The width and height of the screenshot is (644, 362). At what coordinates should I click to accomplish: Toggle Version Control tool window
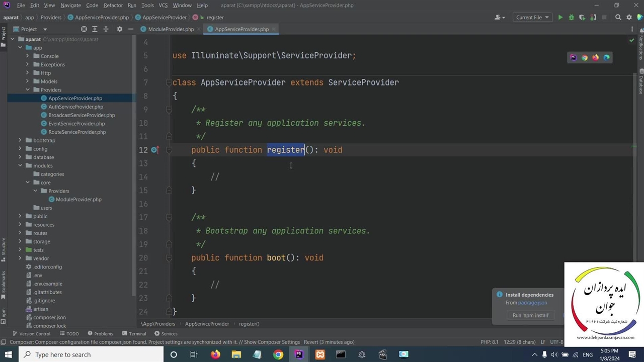click(x=31, y=333)
